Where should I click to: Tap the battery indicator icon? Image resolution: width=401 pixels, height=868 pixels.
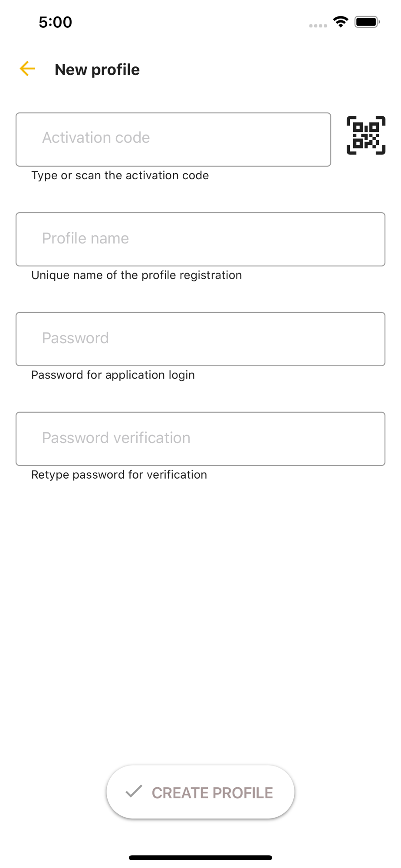(x=367, y=22)
